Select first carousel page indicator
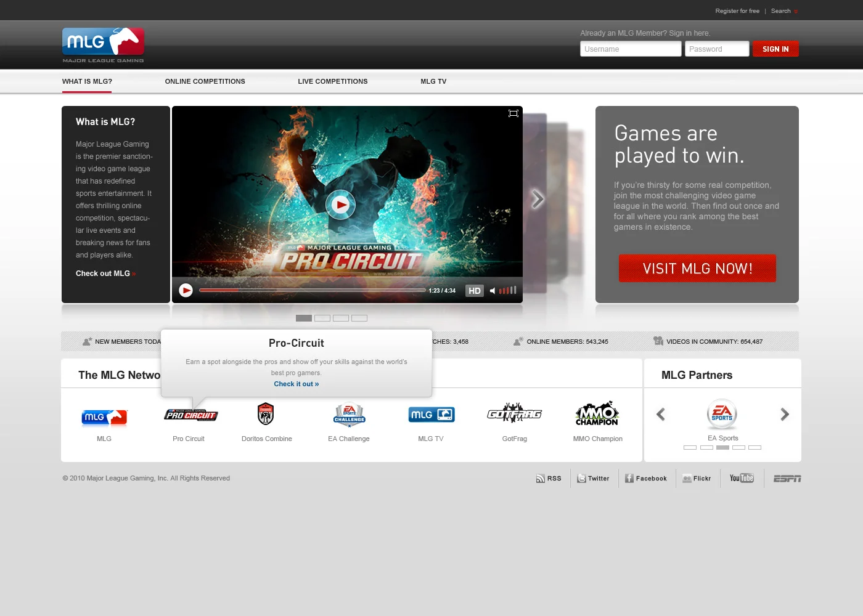 pos(304,318)
